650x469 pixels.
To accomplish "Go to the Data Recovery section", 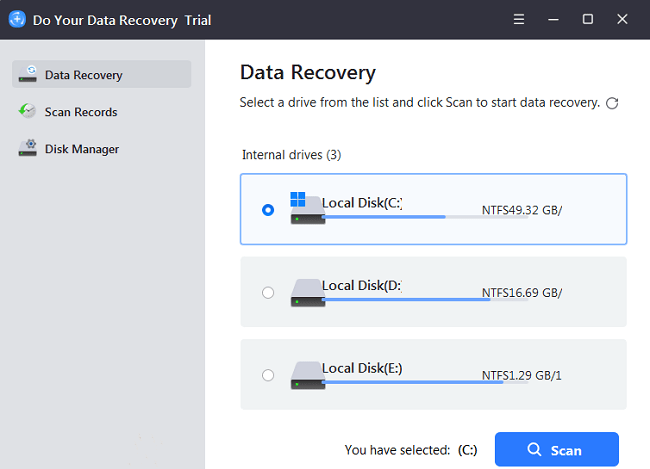I will [84, 75].
